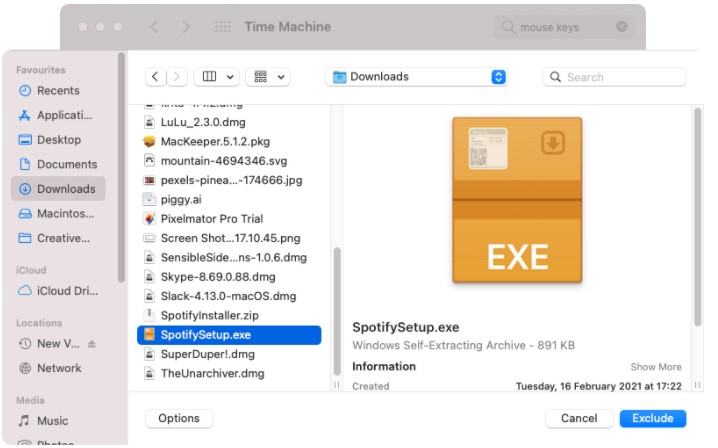The width and height of the screenshot is (718, 448).
Task: Select Desktop in the Favourites sidebar
Action: (x=58, y=140)
